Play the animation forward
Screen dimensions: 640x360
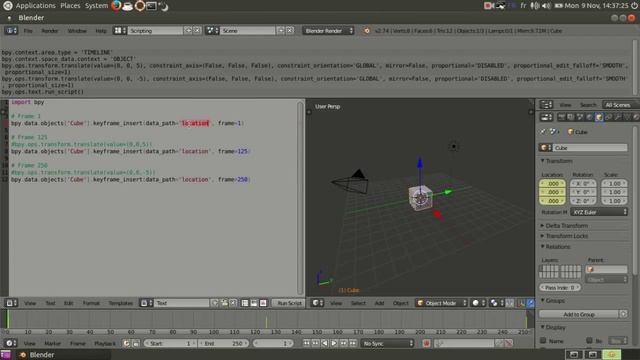coord(334,343)
